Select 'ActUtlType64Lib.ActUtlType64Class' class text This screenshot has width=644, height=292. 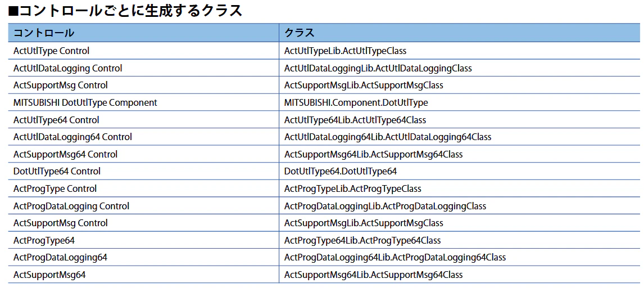point(355,120)
